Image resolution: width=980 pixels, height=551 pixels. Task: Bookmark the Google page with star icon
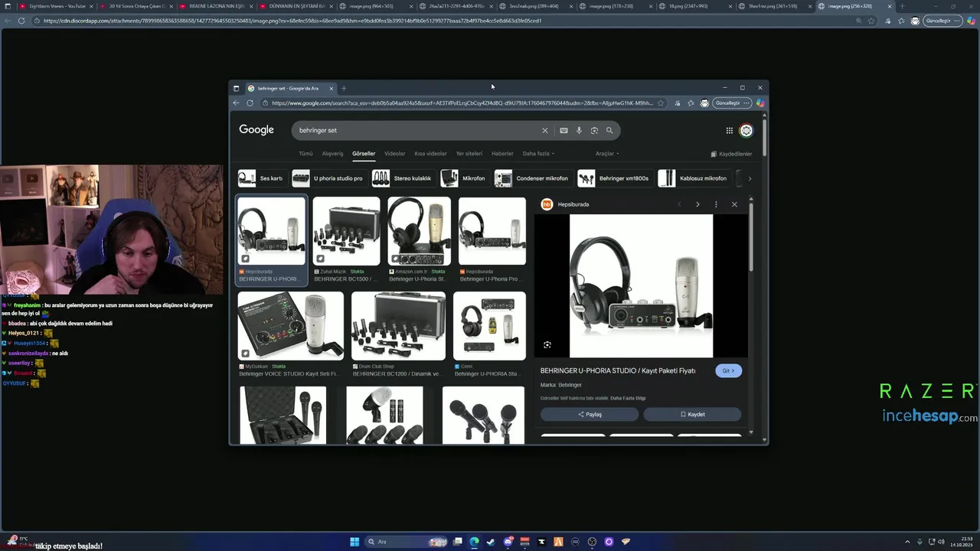(661, 103)
